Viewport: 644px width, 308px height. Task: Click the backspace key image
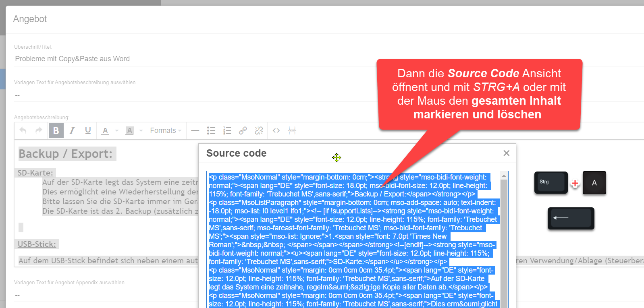point(571,218)
